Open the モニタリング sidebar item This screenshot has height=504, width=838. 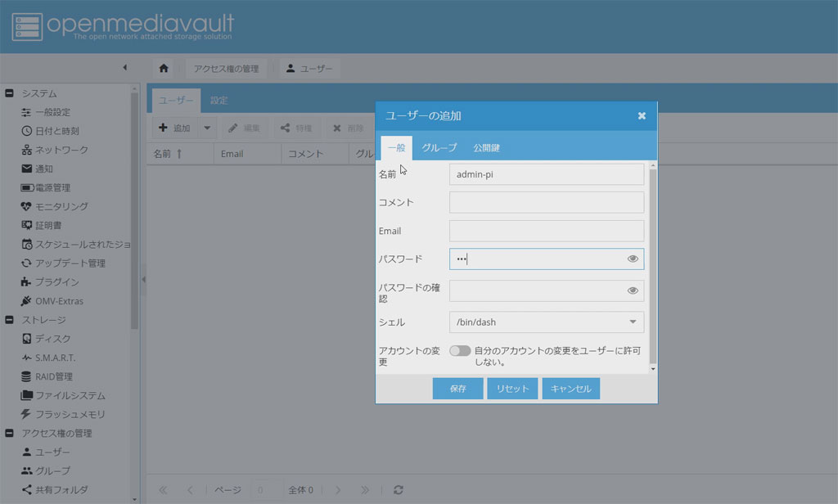point(61,206)
